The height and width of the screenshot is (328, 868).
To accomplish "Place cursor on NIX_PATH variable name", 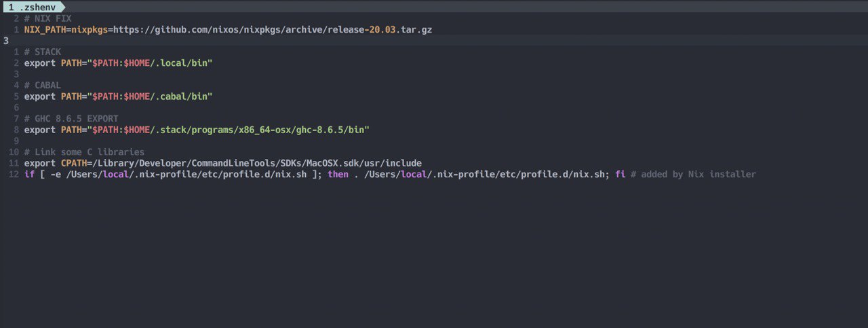I will click(45, 30).
